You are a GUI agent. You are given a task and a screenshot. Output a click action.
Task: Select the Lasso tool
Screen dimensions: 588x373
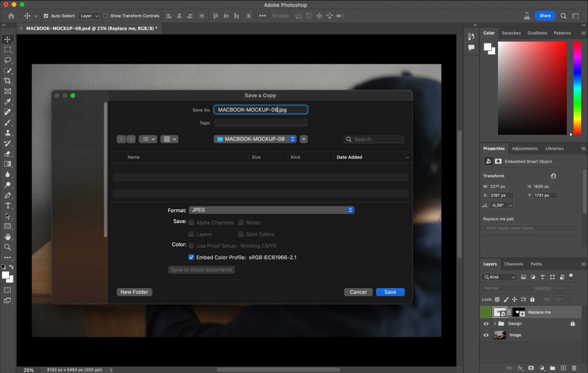(8, 60)
